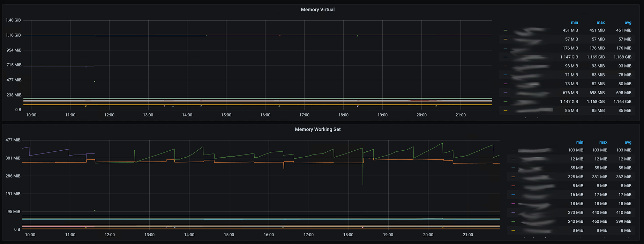
Task: Click the purple swatch of the 373 MiB min series
Action: pos(513,213)
